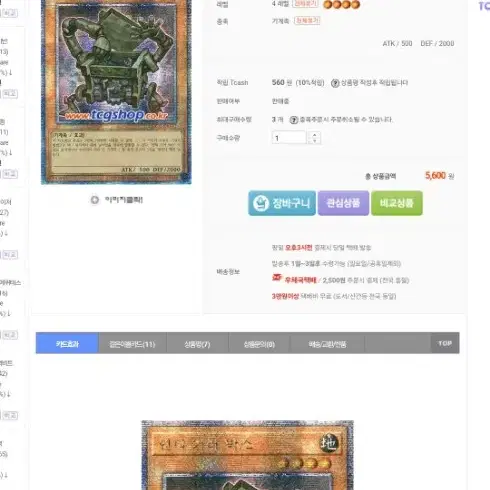This screenshot has width=490, height=490.
Task: Decrease purchase quantity with the down arrow
Action: 314,141
